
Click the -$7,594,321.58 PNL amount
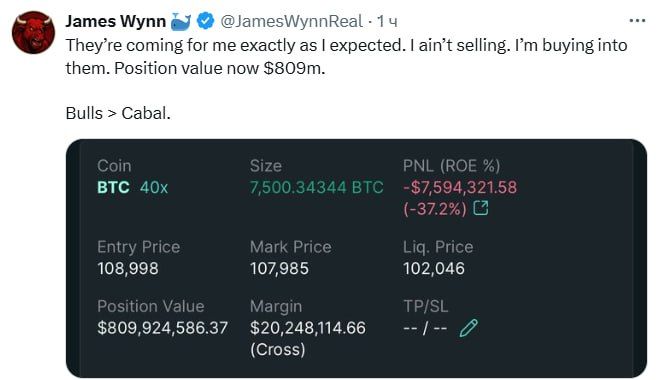[460, 187]
